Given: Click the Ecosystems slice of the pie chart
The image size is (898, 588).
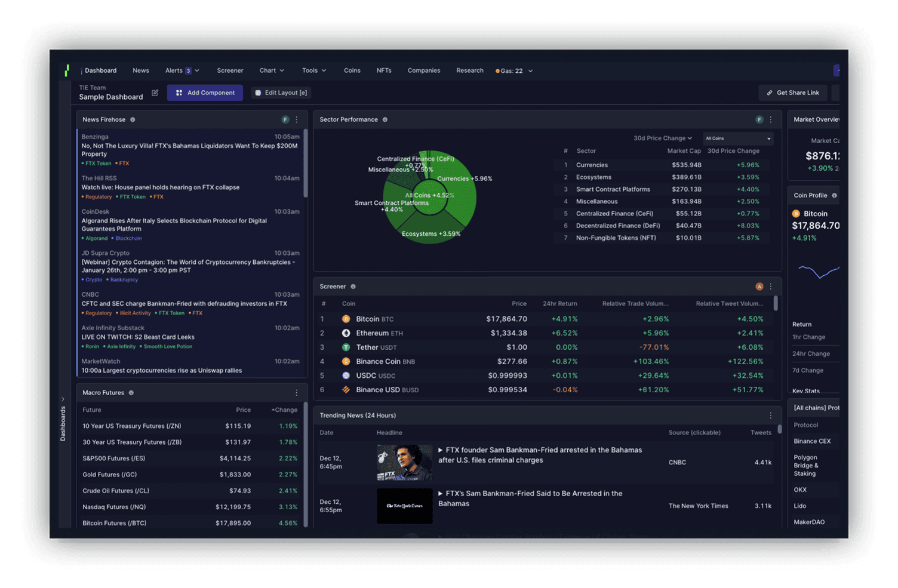Looking at the screenshot, I should [x=430, y=229].
